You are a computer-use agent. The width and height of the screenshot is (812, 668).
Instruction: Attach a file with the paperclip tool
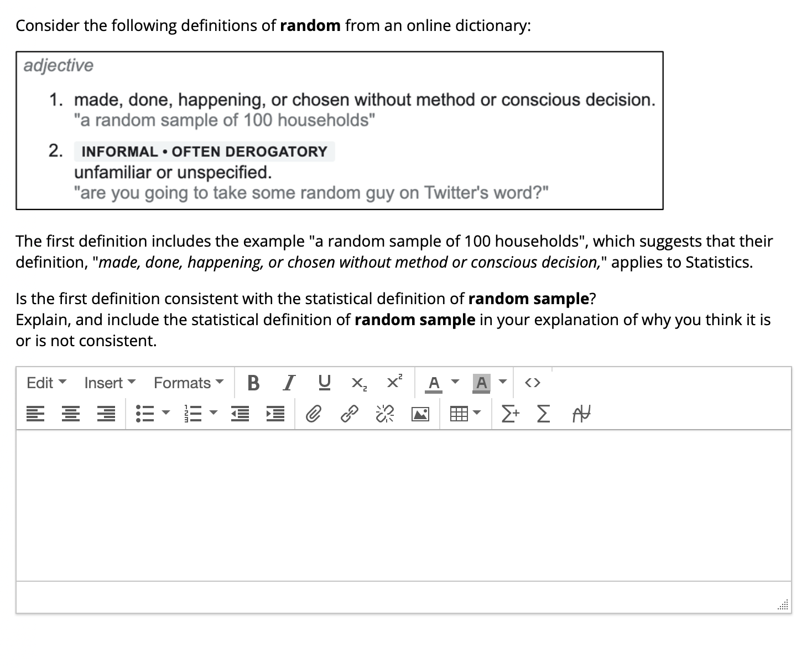tap(314, 414)
